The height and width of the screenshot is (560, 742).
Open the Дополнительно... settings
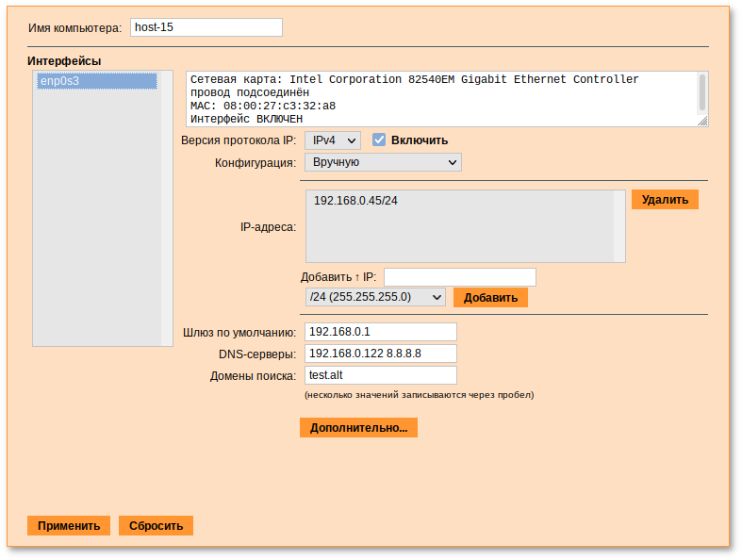(358, 428)
